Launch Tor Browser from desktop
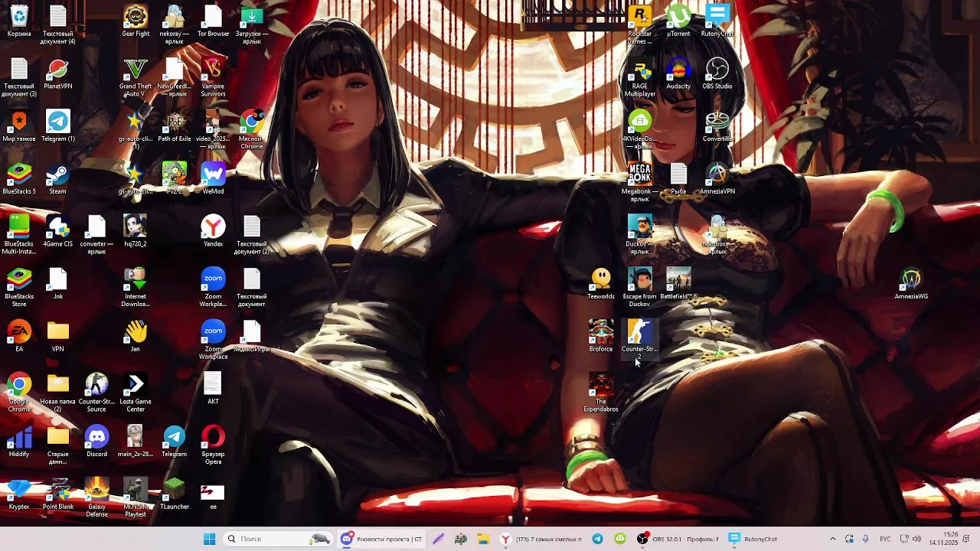This screenshot has height=551, width=980. (x=213, y=21)
